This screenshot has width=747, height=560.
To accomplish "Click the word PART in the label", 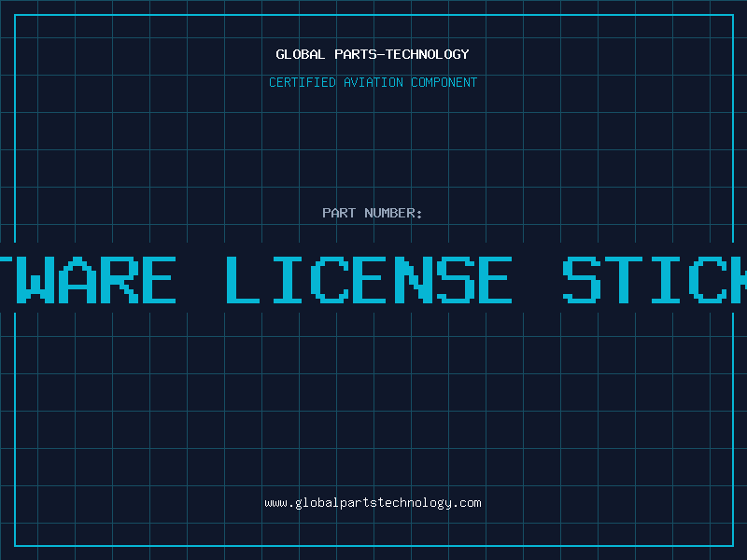I will pos(339,213).
